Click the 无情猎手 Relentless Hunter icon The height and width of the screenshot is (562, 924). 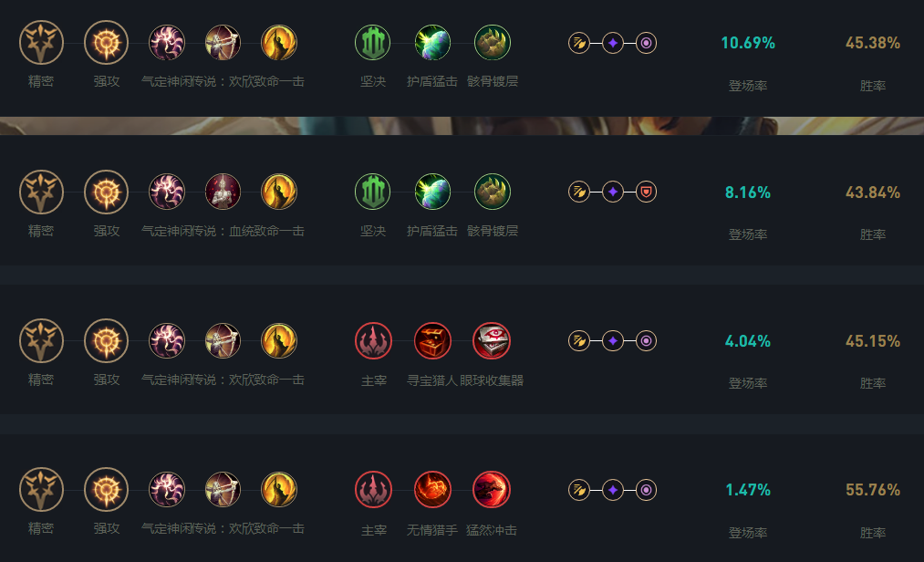432,489
